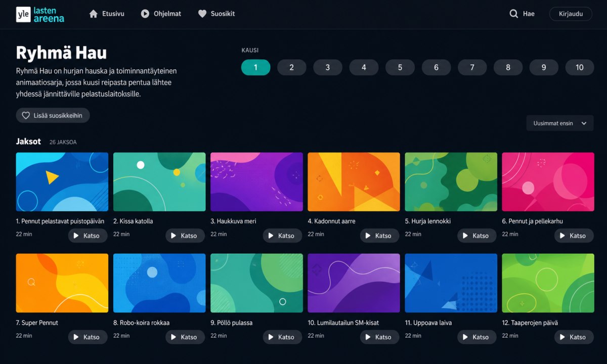Click title '1. Pennut pelastavat puistopäivän'
This screenshot has width=607, height=364.
[60, 221]
